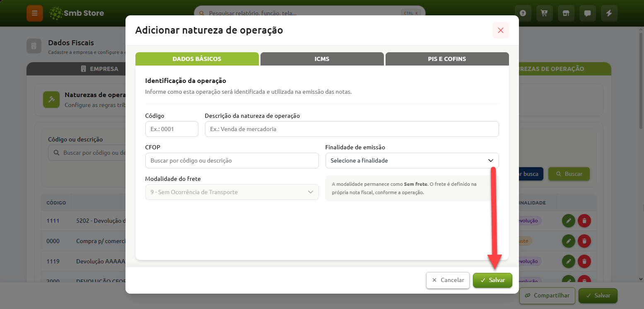Click the Compartilhar button
644x309 pixels.
(547, 296)
